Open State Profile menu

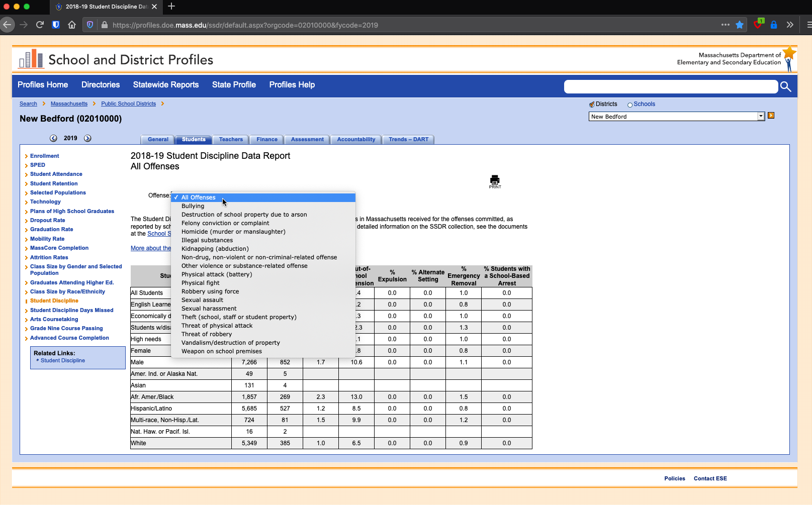(234, 85)
